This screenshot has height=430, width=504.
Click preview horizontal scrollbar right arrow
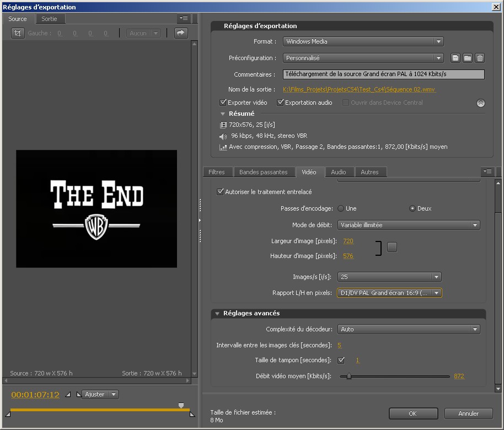188,380
